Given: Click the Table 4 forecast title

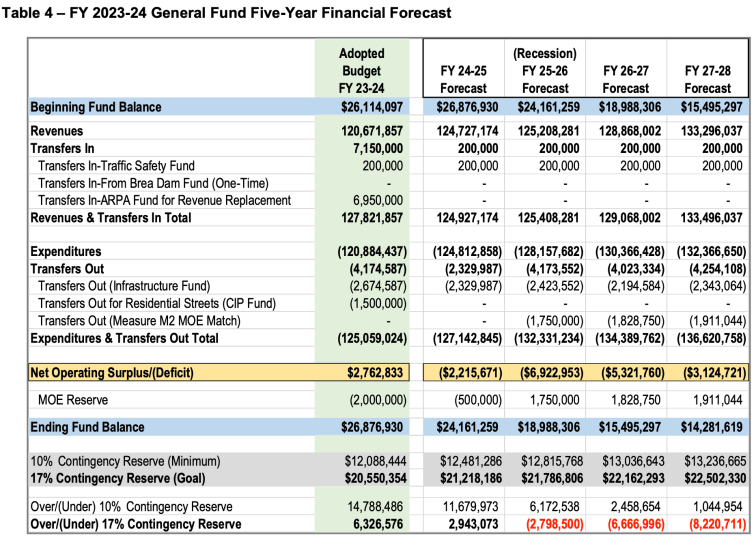Looking at the screenshot, I should (228, 13).
